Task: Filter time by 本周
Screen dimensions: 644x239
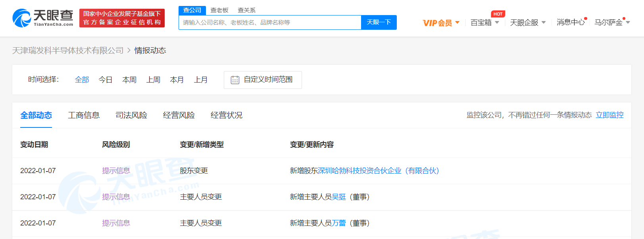Action: pos(129,80)
